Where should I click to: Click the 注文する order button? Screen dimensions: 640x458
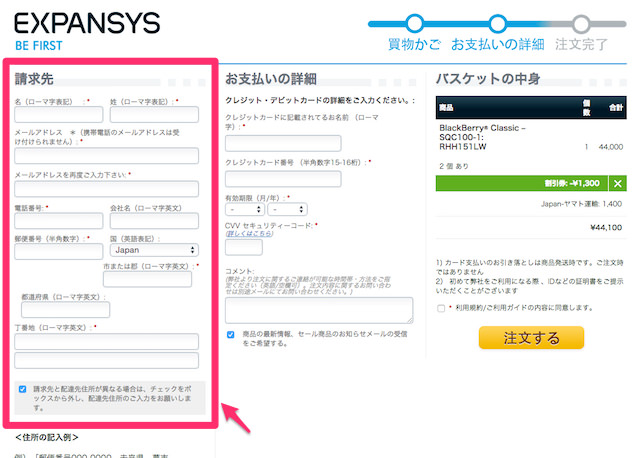click(x=531, y=338)
